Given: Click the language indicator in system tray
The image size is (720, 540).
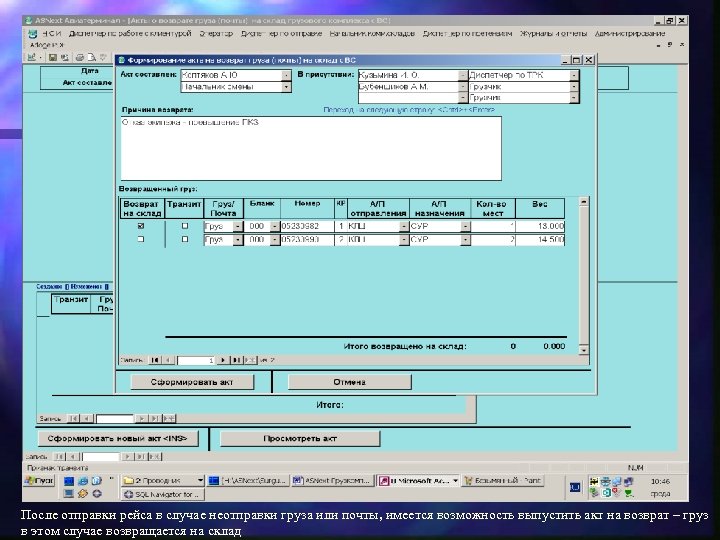Looking at the screenshot, I should coord(575,487).
